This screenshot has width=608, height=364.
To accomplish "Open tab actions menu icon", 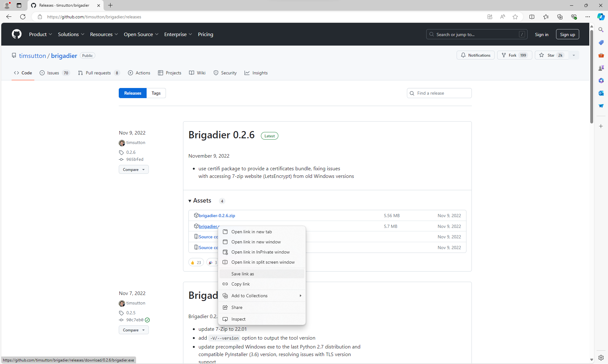I will click(x=19, y=5).
